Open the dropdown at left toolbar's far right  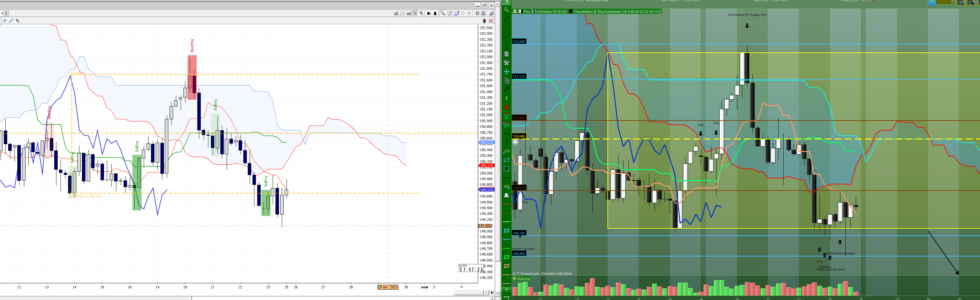pyautogui.click(x=491, y=13)
